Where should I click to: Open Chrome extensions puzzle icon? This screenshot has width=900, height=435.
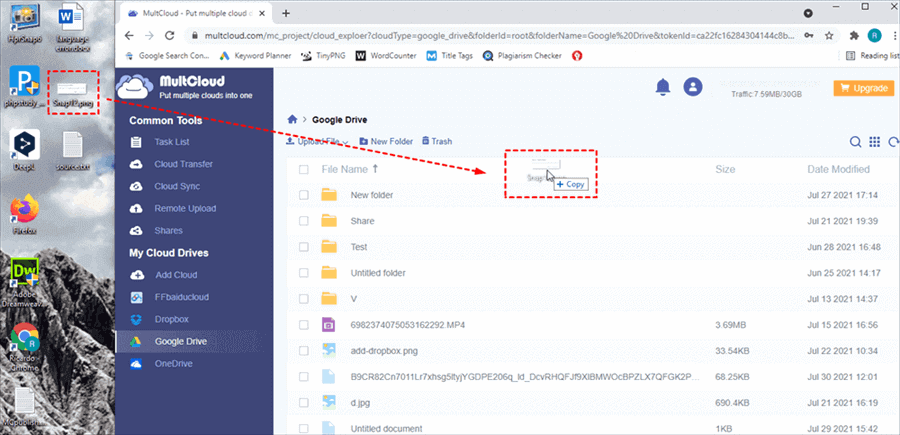[854, 36]
